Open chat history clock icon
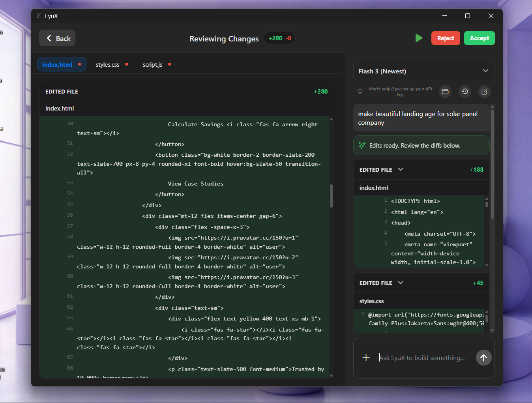532x403 pixels. tap(465, 92)
